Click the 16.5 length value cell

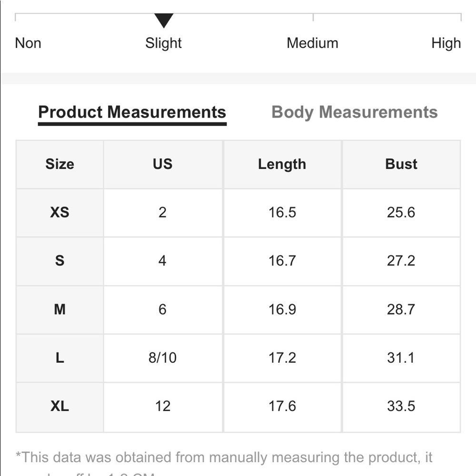click(282, 212)
